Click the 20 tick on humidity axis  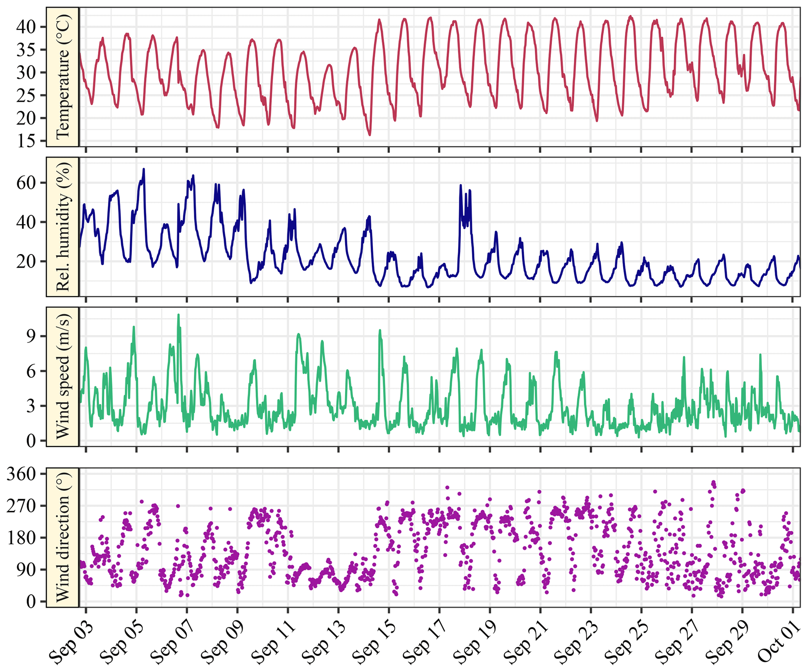27,262
